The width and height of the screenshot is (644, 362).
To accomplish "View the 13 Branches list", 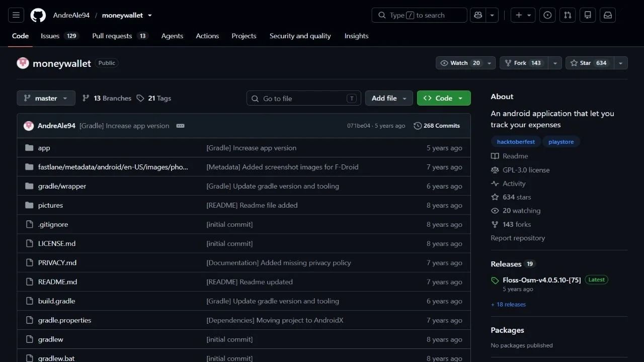I will coord(107,98).
